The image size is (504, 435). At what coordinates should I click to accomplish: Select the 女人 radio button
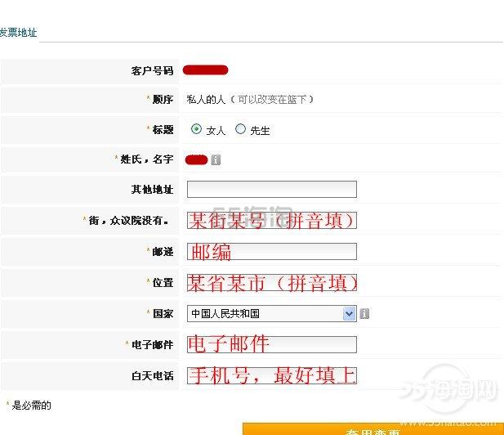click(196, 129)
